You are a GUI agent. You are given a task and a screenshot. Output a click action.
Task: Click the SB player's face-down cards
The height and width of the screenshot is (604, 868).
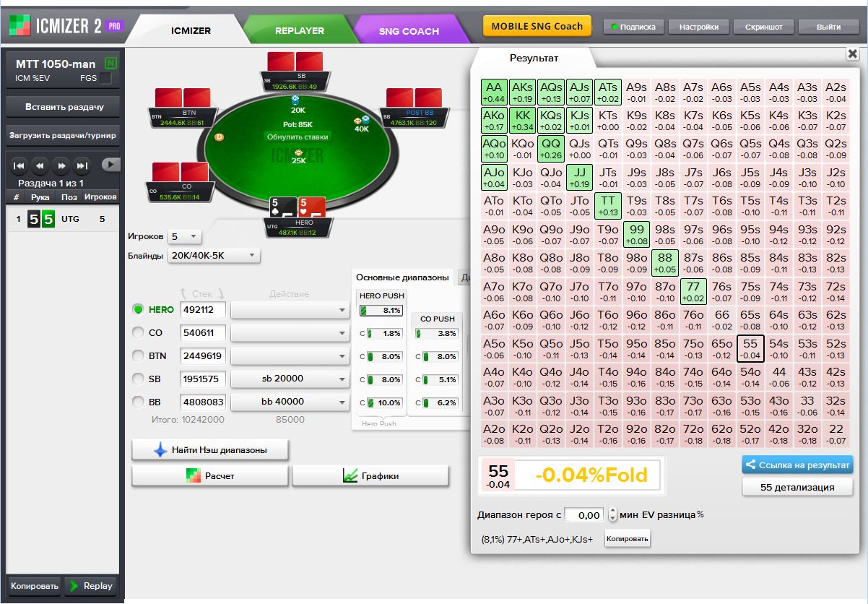click(295, 61)
